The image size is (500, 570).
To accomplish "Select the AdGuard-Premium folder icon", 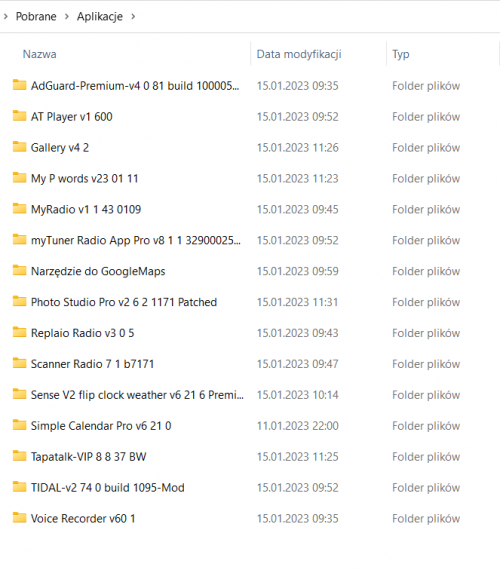I will [x=19, y=85].
